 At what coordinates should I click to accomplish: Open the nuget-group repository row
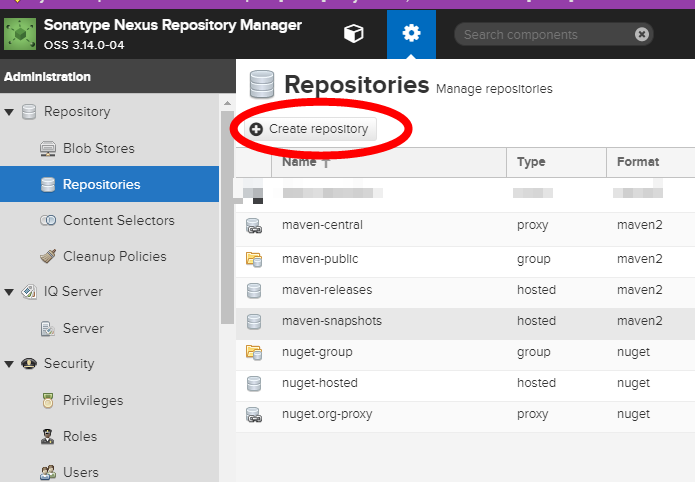[x=465, y=355]
